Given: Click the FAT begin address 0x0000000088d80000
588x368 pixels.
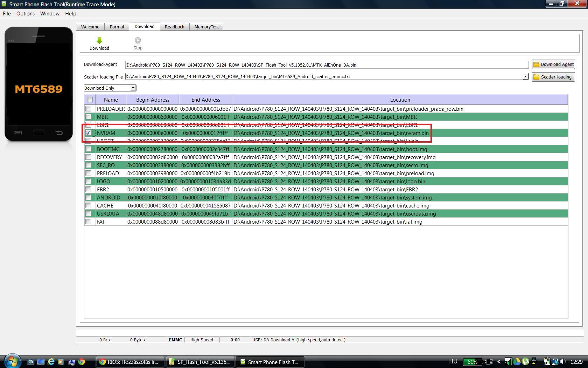Looking at the screenshot, I should (153, 222).
